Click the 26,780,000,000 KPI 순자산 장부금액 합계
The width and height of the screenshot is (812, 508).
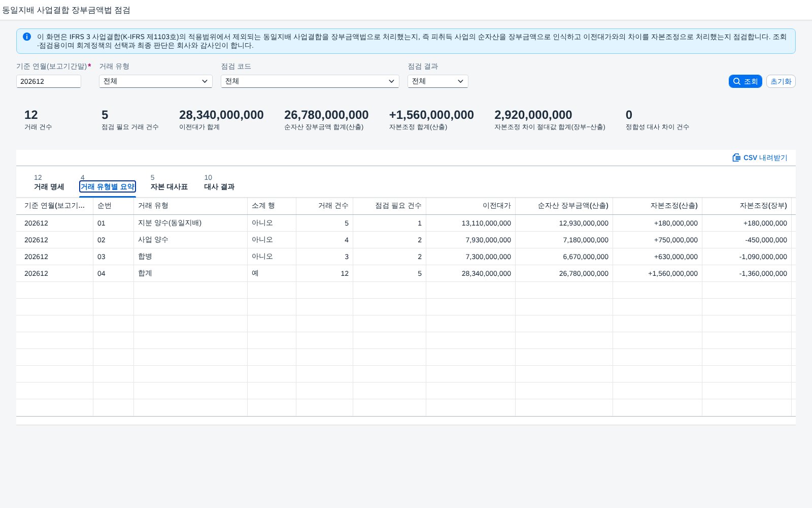coord(326,115)
